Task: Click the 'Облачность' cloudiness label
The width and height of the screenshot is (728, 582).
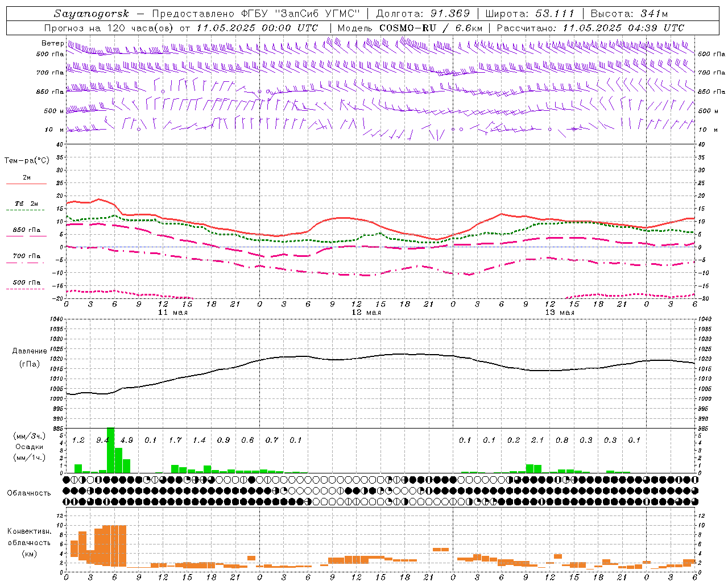Action: click(x=29, y=493)
